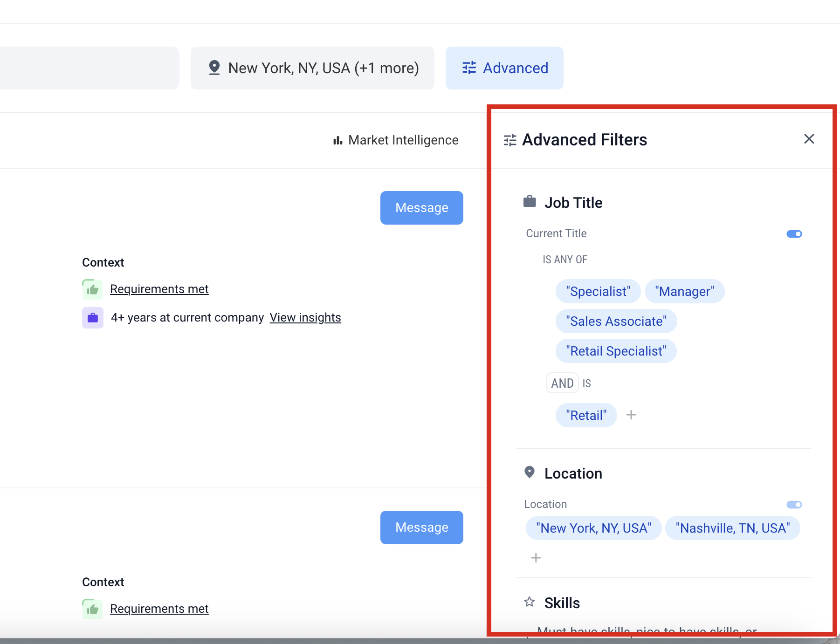Add another location with the plus icon

[536, 558]
